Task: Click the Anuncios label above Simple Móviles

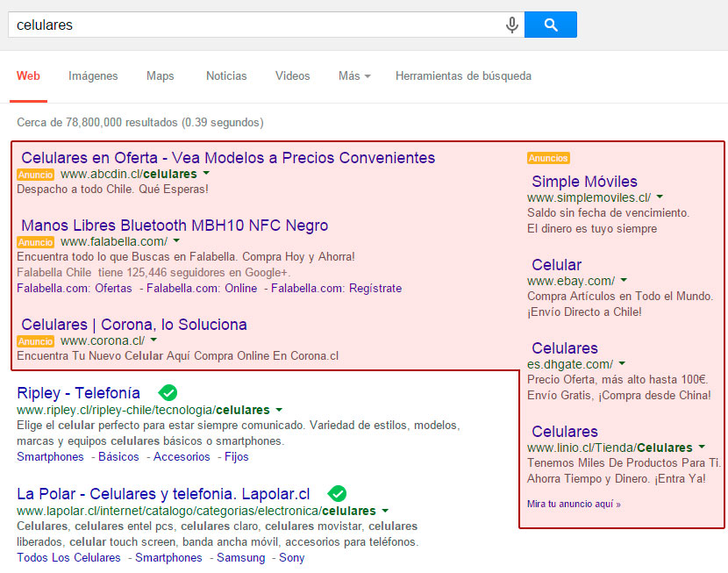Action: tap(548, 159)
